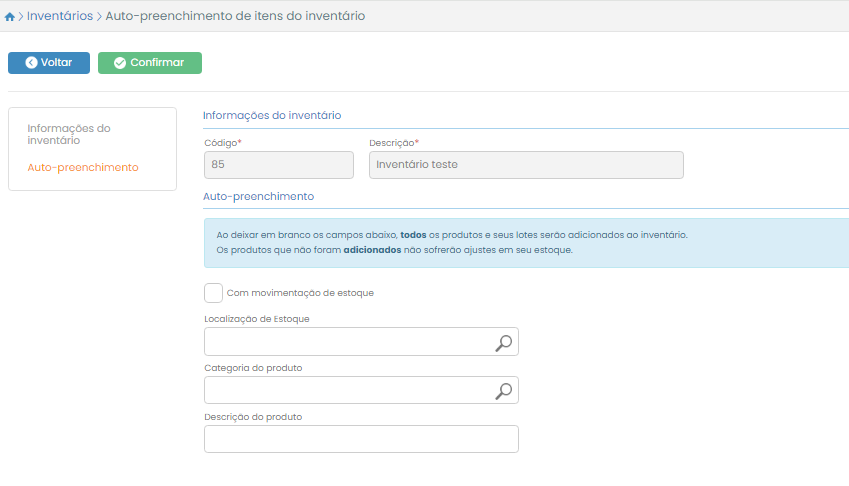
Task: Select Auto-preenchimento in the sidebar menu
Action: 83,168
